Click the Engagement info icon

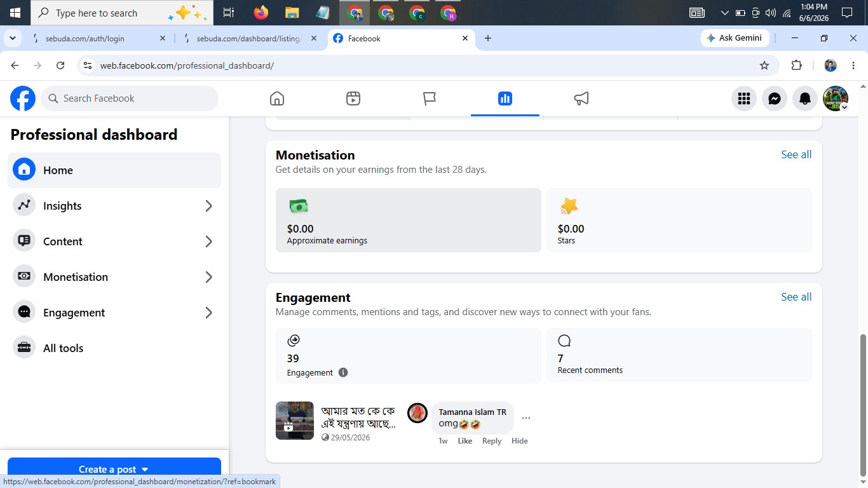click(343, 372)
